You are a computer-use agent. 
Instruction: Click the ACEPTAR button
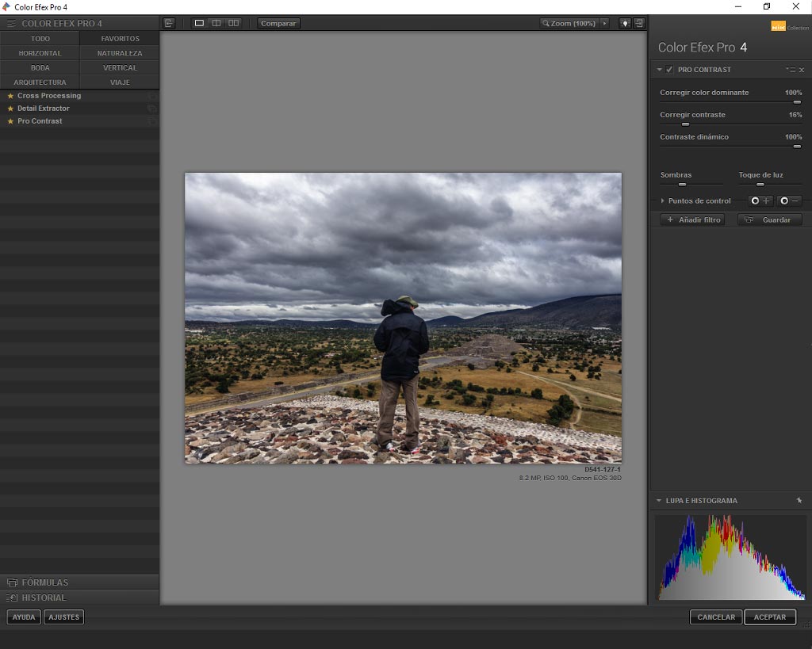click(x=770, y=617)
